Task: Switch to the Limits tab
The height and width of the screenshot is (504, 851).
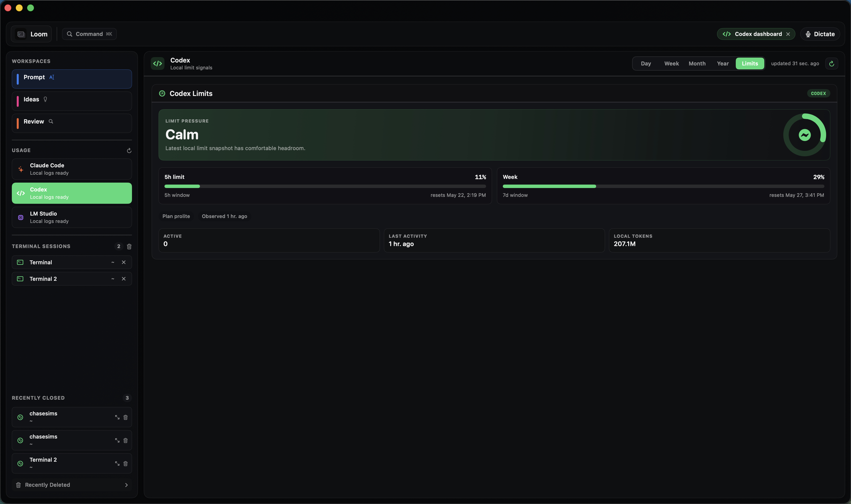Action: coord(750,63)
